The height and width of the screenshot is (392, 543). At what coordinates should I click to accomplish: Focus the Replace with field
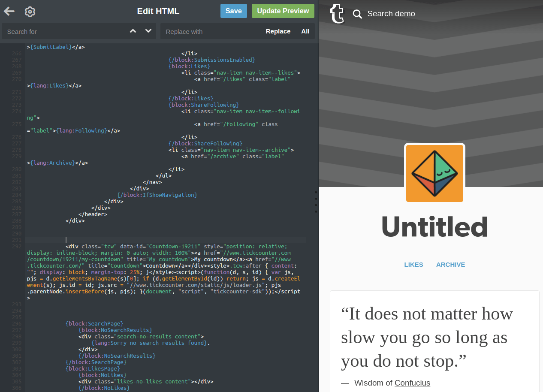[x=210, y=31]
